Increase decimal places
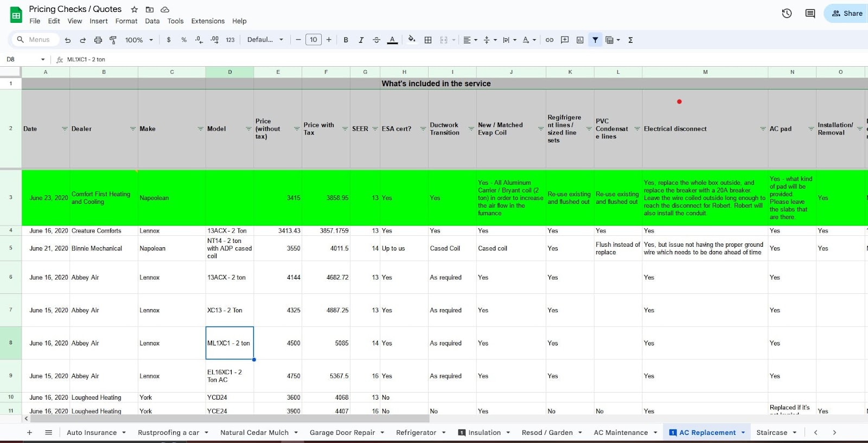Image resolution: width=868 pixels, height=443 pixels. pos(215,40)
